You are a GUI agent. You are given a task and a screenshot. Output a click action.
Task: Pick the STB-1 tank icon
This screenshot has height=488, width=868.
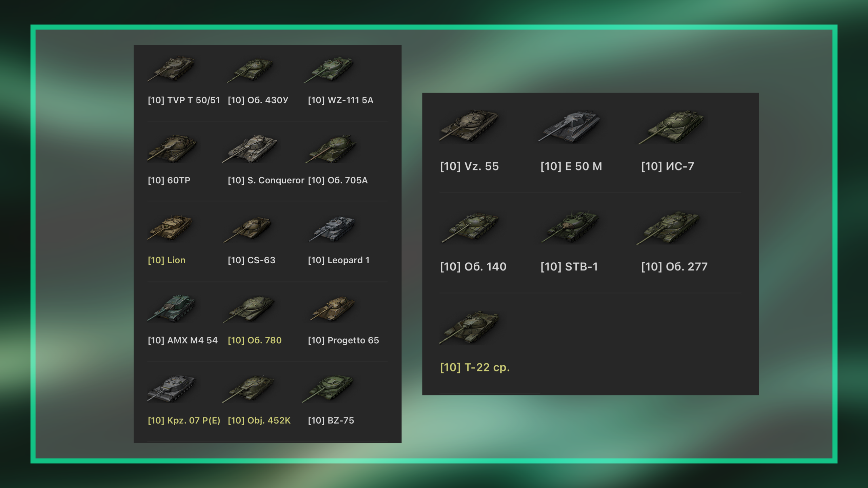tap(570, 226)
